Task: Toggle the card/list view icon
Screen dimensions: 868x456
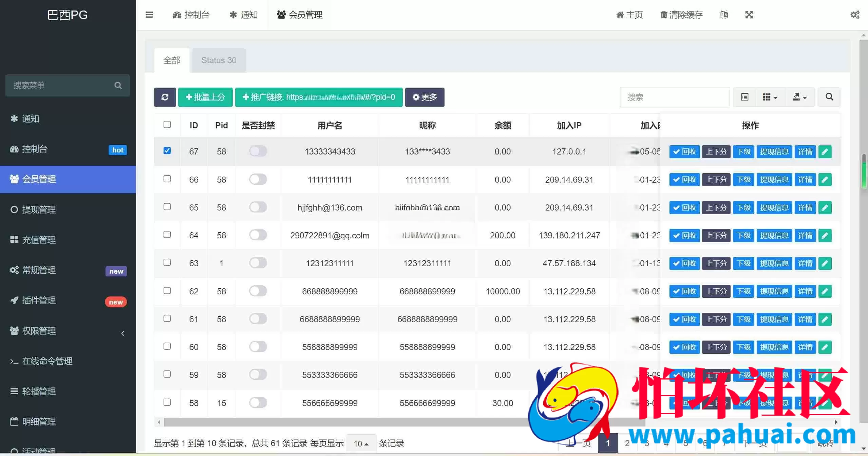Action: (744, 97)
